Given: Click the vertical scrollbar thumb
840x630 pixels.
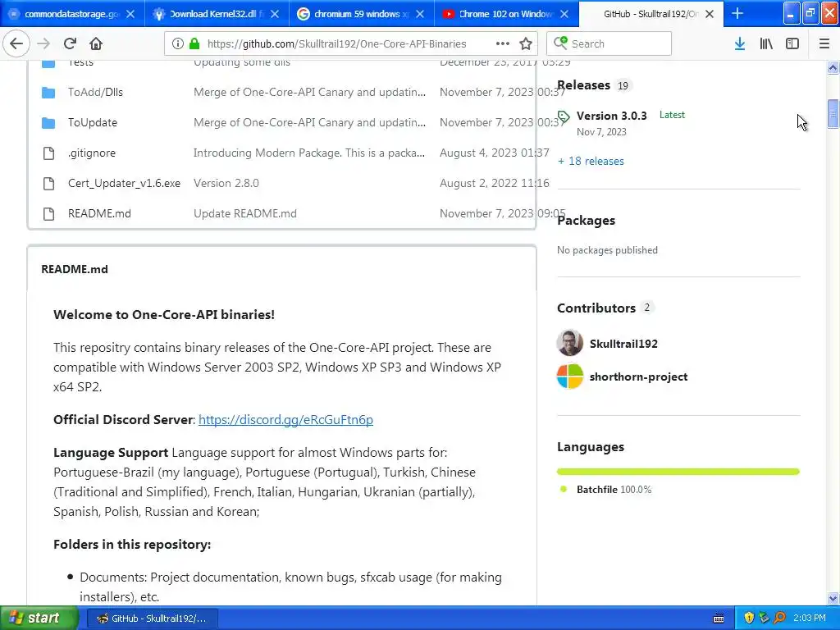Looking at the screenshot, I should (x=833, y=113).
